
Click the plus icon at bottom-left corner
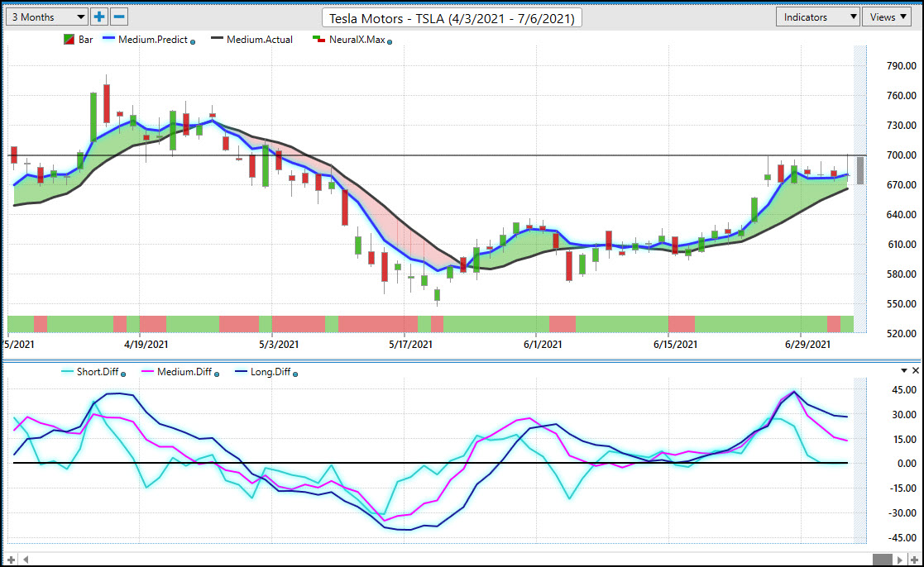(x=11, y=560)
